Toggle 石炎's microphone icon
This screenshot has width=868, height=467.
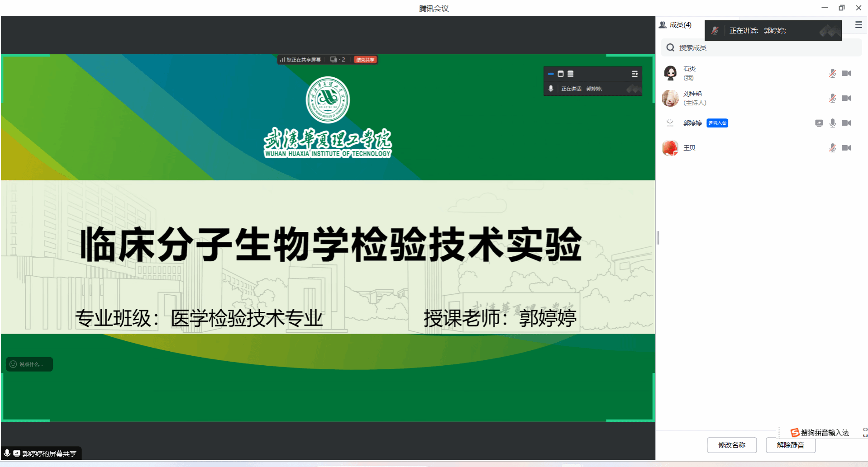832,73
